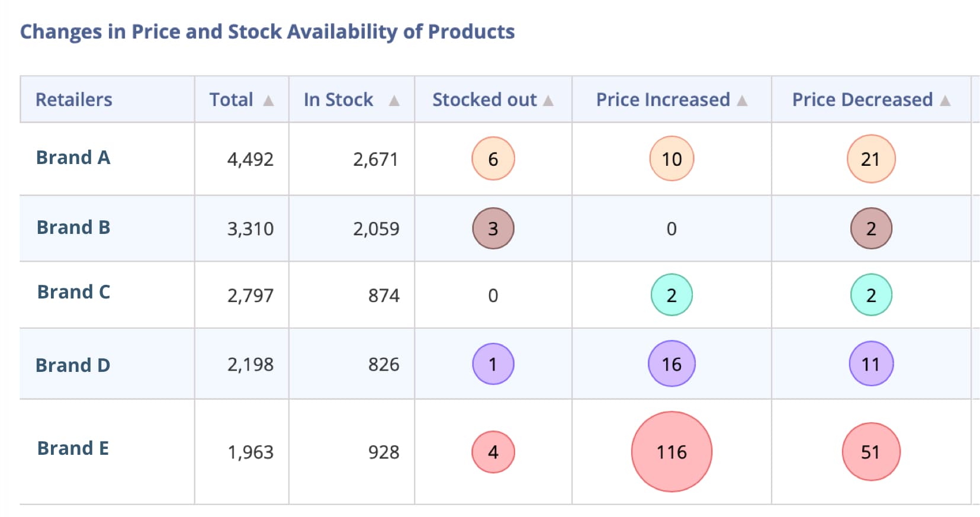
Task: Click Brand C's teal price increased bubble
Action: [x=671, y=295]
